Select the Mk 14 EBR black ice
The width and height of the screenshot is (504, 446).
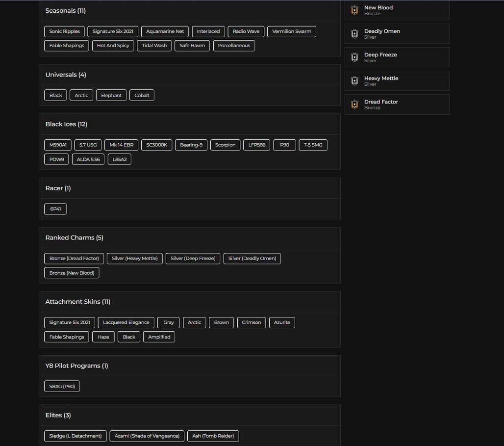(x=121, y=145)
